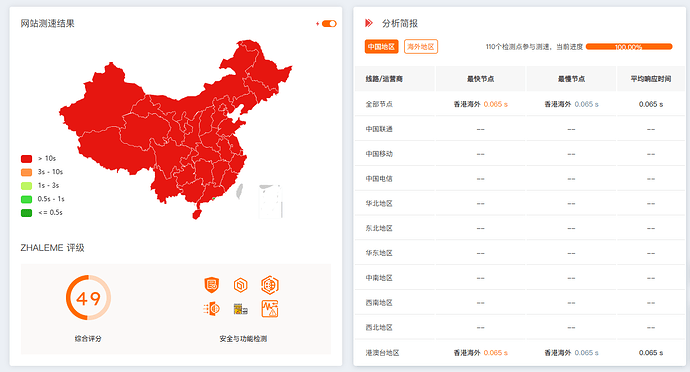The image size is (690, 372).
Task: Click the ZHALEME 评级 heading
Action: click(52, 248)
